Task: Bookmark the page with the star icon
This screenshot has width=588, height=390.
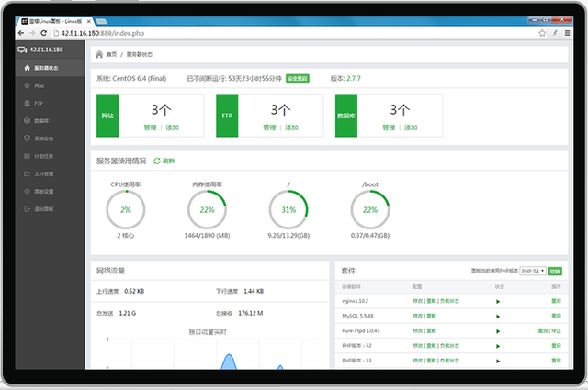Action: click(540, 33)
